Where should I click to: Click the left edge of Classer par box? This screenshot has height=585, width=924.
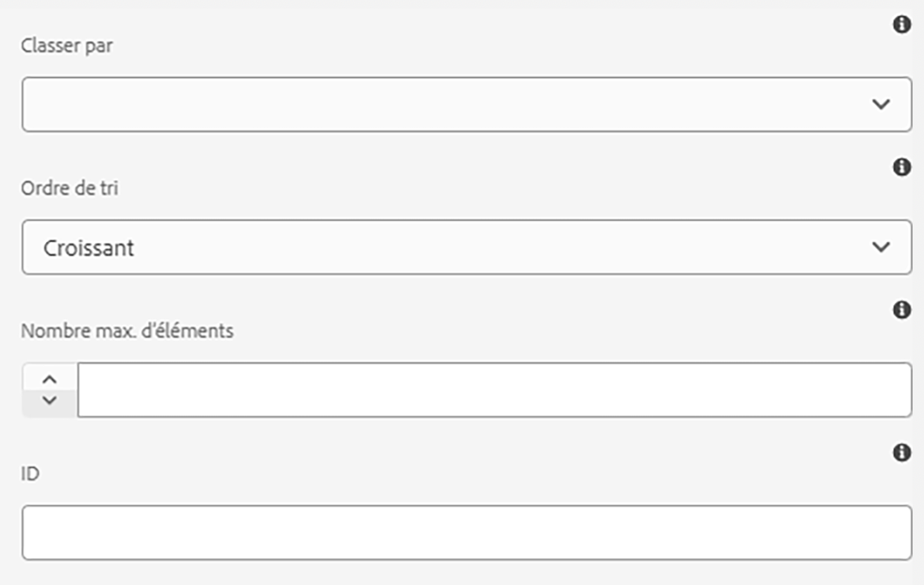click(x=35, y=104)
